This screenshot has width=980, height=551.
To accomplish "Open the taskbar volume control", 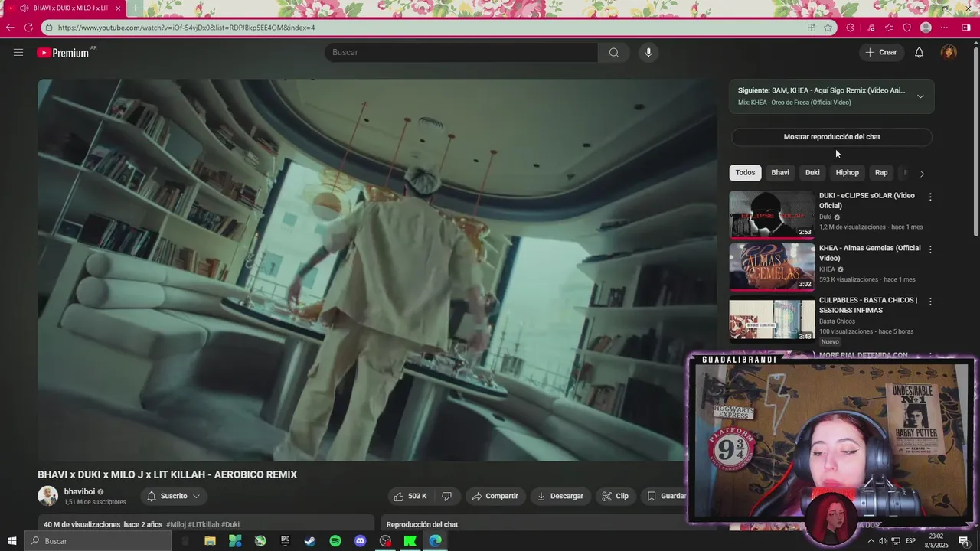I will click(883, 541).
